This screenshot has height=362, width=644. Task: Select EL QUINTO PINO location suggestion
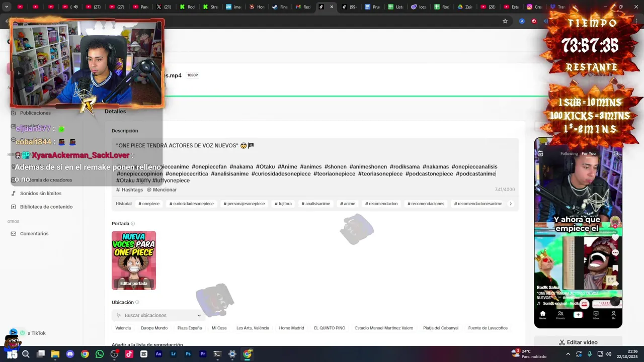coord(330,328)
